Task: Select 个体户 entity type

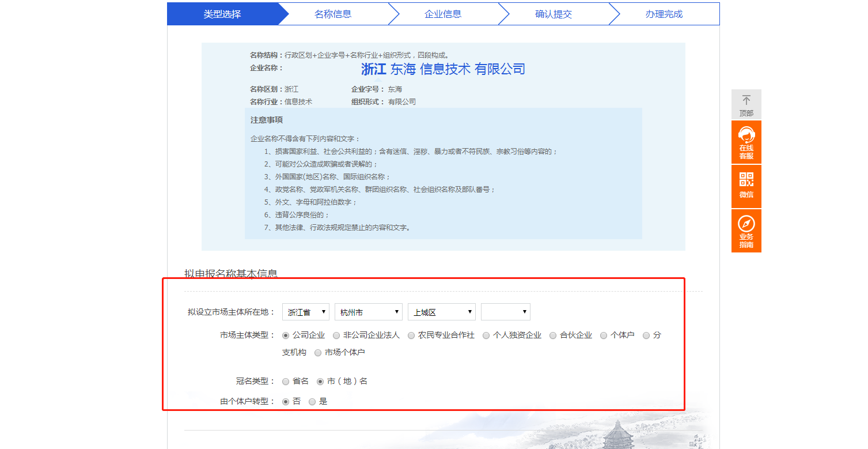Action: pos(604,335)
